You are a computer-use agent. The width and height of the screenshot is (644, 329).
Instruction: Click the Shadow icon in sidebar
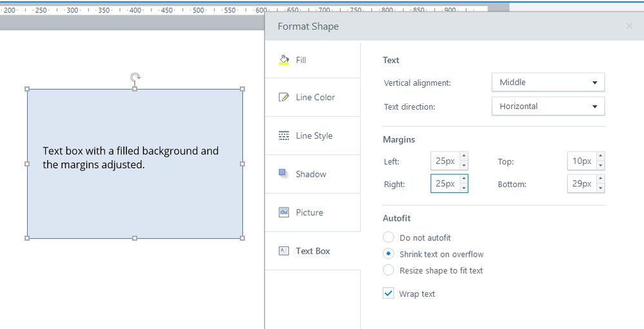pyautogui.click(x=284, y=174)
